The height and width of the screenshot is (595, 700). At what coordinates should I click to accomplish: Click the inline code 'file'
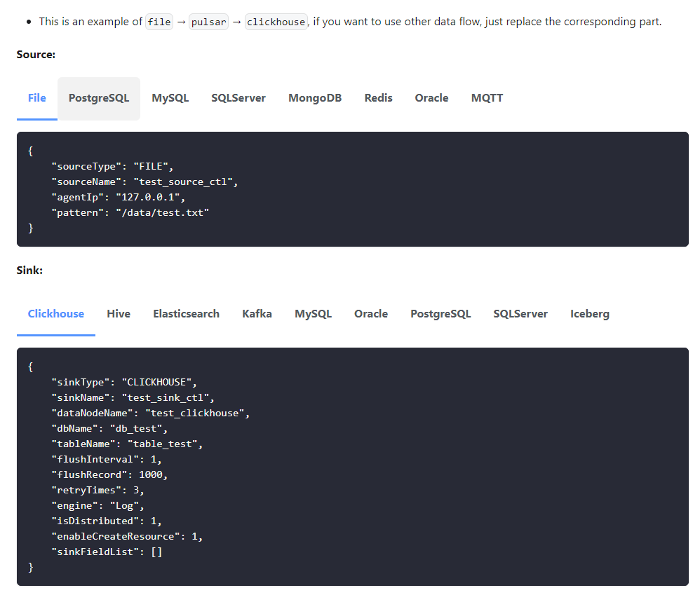point(159,22)
